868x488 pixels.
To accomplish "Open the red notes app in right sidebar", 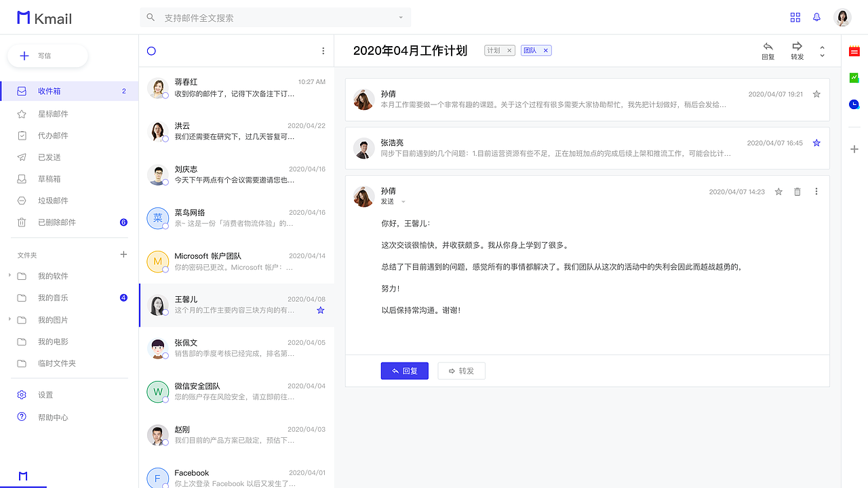I will (854, 50).
